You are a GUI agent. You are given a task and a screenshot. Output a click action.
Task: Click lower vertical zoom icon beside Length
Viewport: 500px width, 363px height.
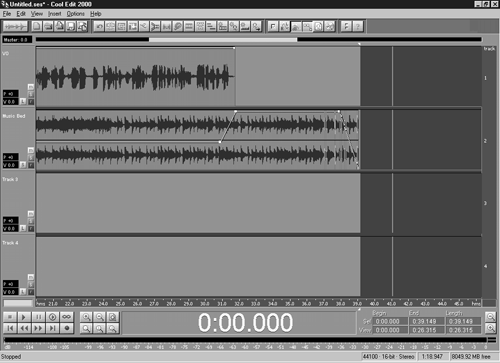click(x=490, y=328)
